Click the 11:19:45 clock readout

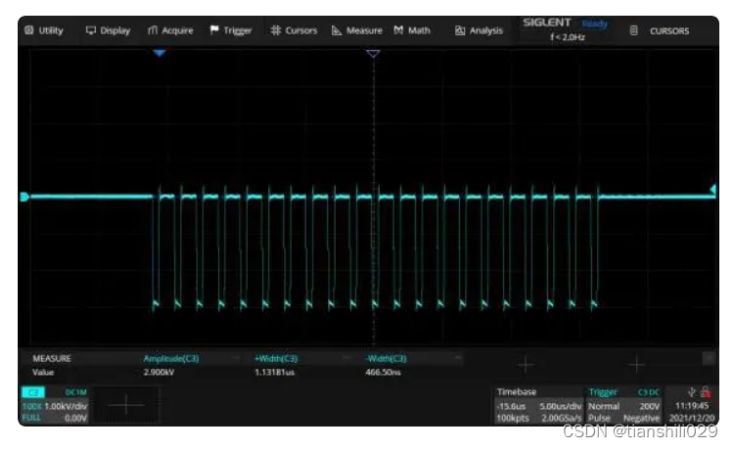coord(692,406)
